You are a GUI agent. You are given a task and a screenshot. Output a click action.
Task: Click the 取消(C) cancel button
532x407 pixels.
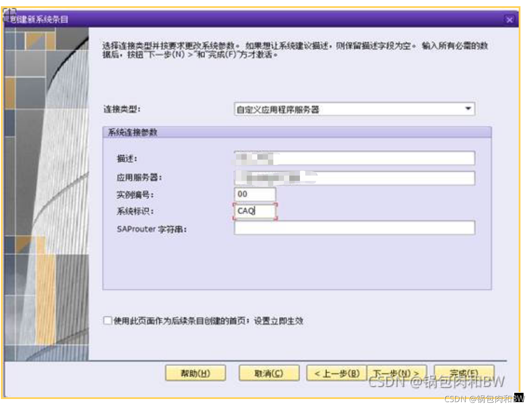point(269,373)
